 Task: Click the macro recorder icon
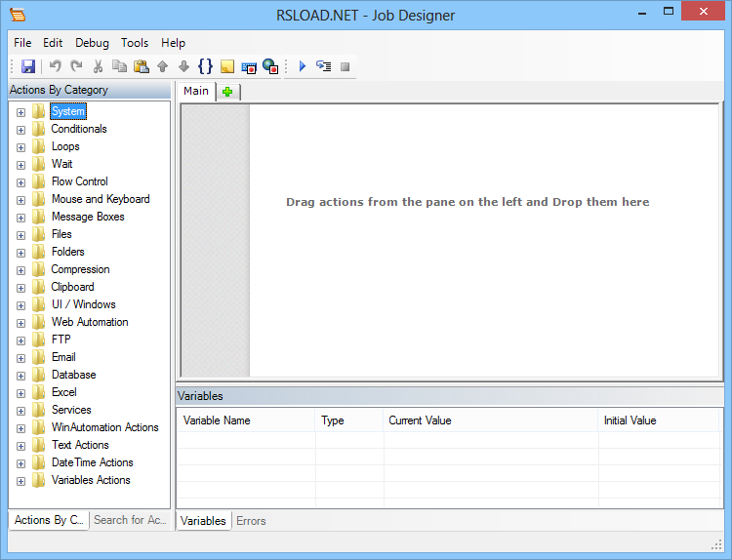(x=249, y=67)
